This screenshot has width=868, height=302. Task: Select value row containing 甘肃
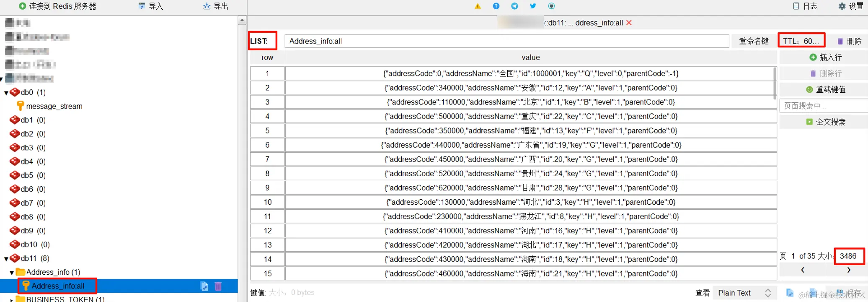click(x=531, y=187)
